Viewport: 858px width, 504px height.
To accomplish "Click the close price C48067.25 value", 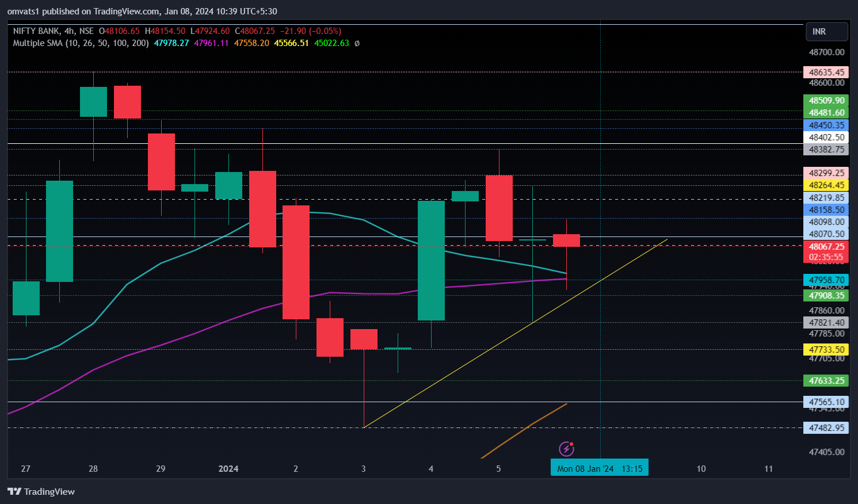I will click(255, 31).
